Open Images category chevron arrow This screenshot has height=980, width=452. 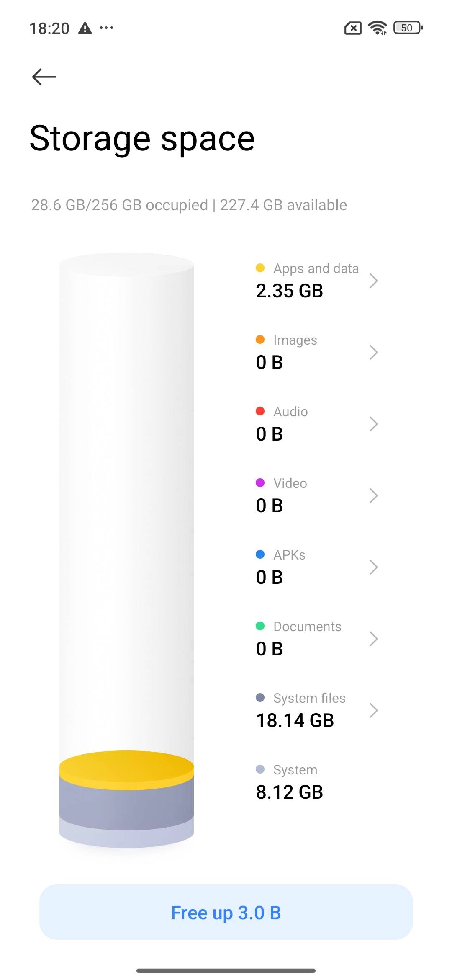(x=373, y=352)
